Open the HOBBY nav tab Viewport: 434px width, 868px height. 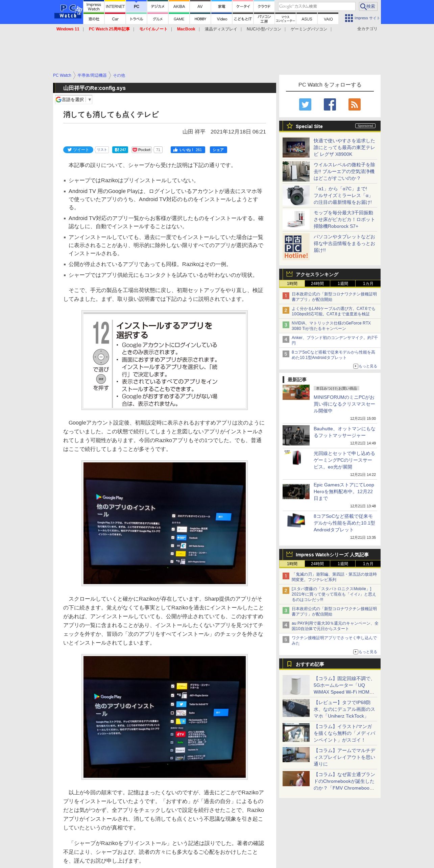(200, 19)
